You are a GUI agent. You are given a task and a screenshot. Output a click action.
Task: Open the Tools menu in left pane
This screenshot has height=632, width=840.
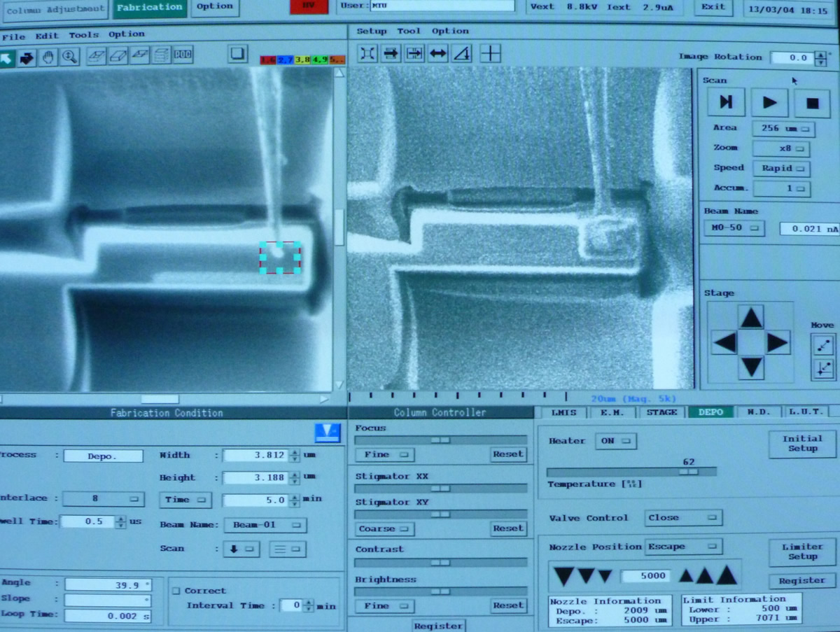click(x=83, y=35)
